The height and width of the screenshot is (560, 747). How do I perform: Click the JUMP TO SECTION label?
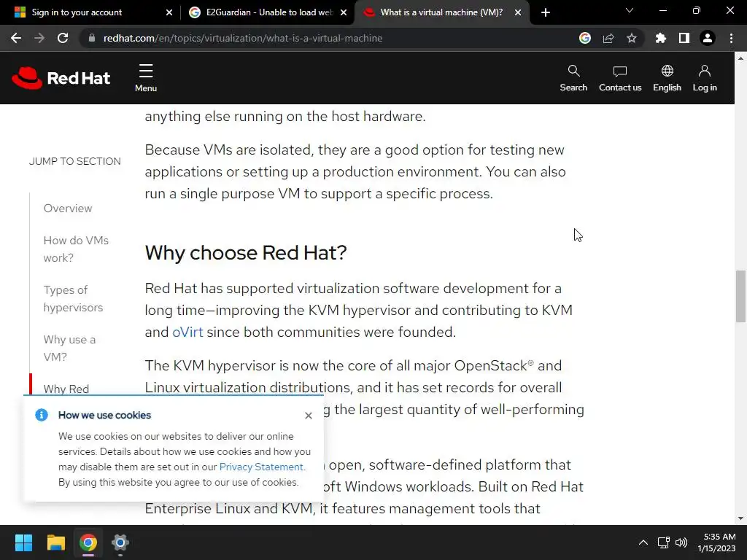point(75,161)
